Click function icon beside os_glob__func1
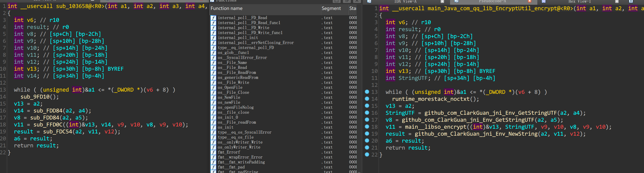This screenshot has width=644, height=173. [x=213, y=53]
